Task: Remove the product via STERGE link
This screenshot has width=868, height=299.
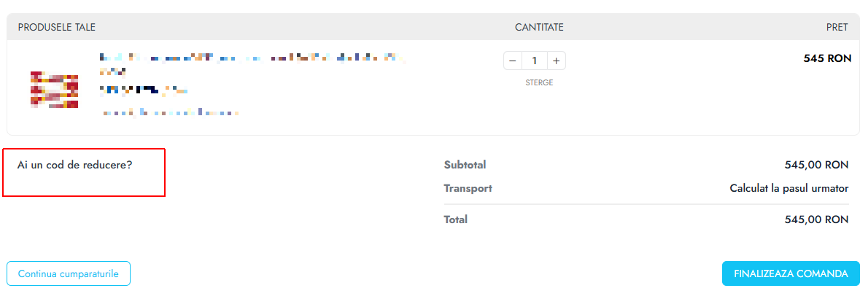Action: click(x=539, y=83)
